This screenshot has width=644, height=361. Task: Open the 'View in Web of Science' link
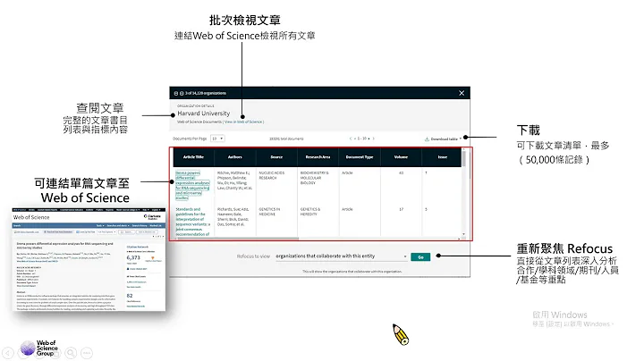pyautogui.click(x=243, y=122)
